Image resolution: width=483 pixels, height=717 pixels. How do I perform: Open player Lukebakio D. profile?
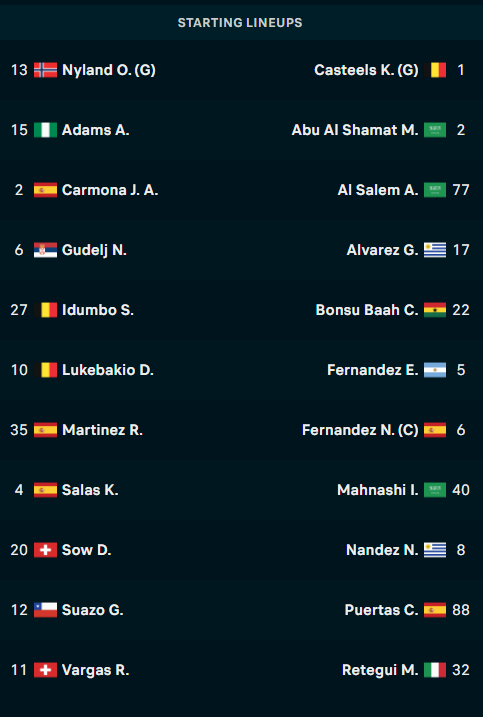pos(107,370)
